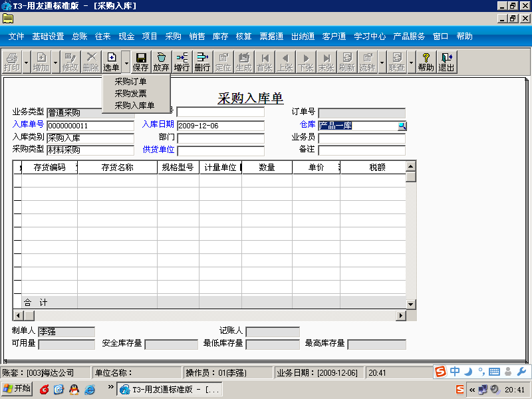The height and width of the screenshot is (399, 532).
Task: Click the QQ penguin icon in quick launch
Action: pos(74,390)
